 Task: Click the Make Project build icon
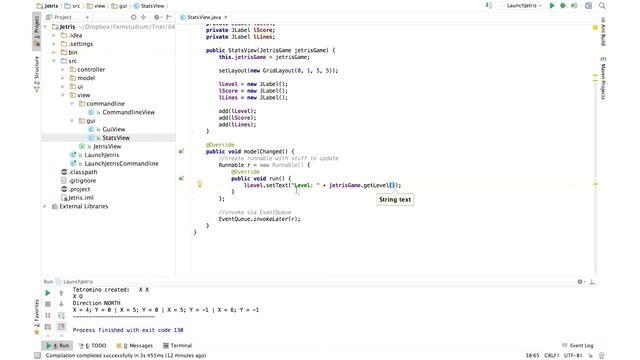coord(489,6)
